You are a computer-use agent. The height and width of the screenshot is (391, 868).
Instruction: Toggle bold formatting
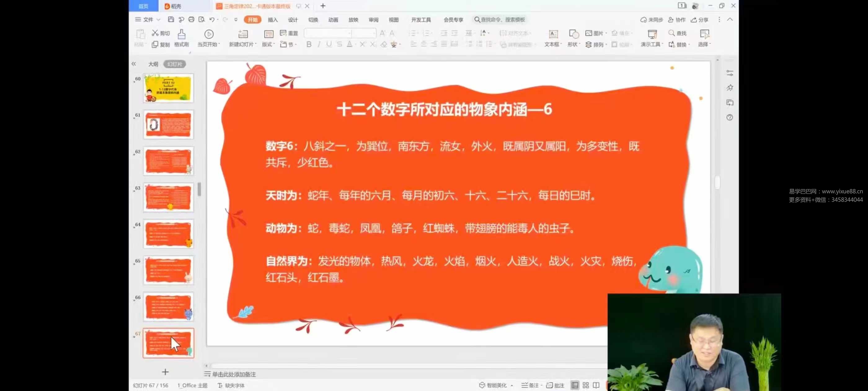coord(309,44)
